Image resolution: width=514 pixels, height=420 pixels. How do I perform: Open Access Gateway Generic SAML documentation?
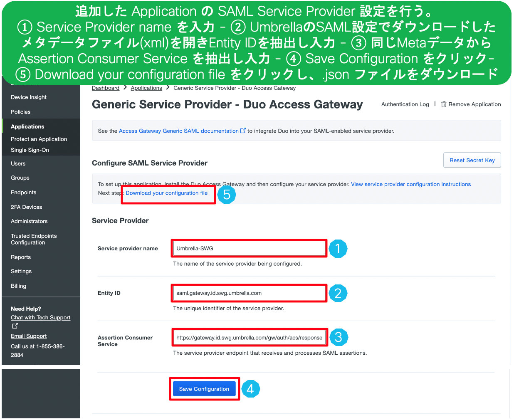click(x=179, y=130)
